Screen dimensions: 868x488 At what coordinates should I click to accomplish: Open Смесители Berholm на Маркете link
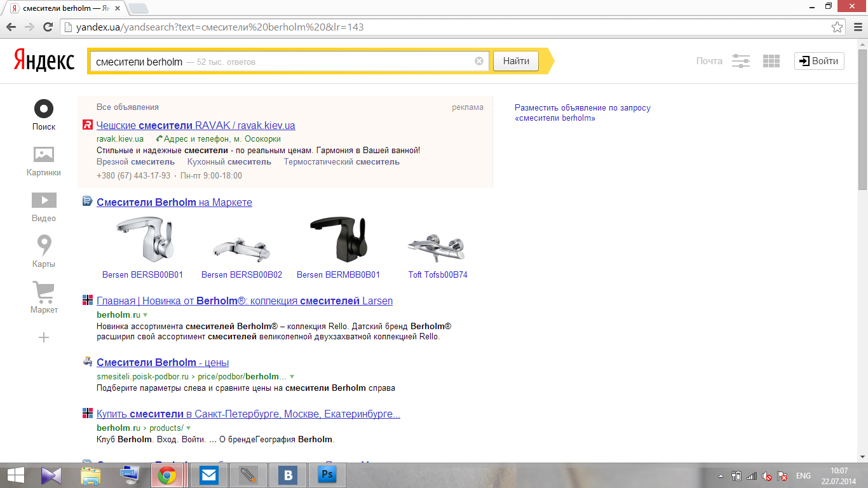click(174, 202)
